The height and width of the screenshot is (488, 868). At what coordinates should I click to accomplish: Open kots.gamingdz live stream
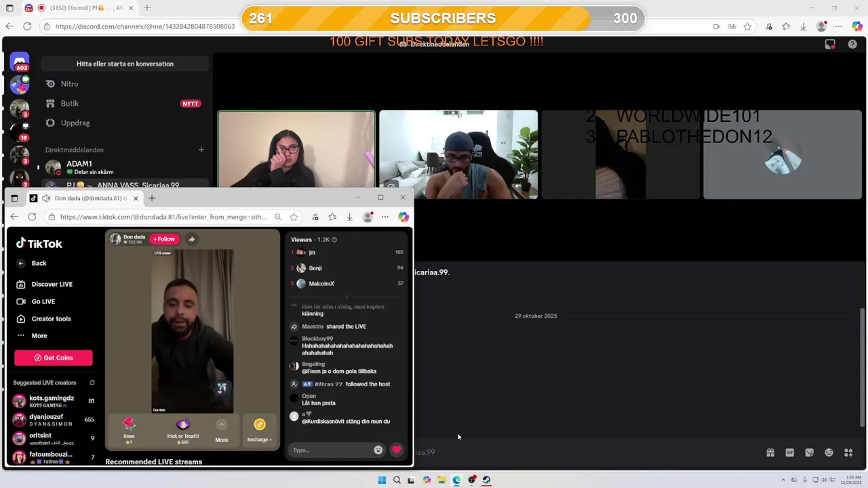(54, 401)
